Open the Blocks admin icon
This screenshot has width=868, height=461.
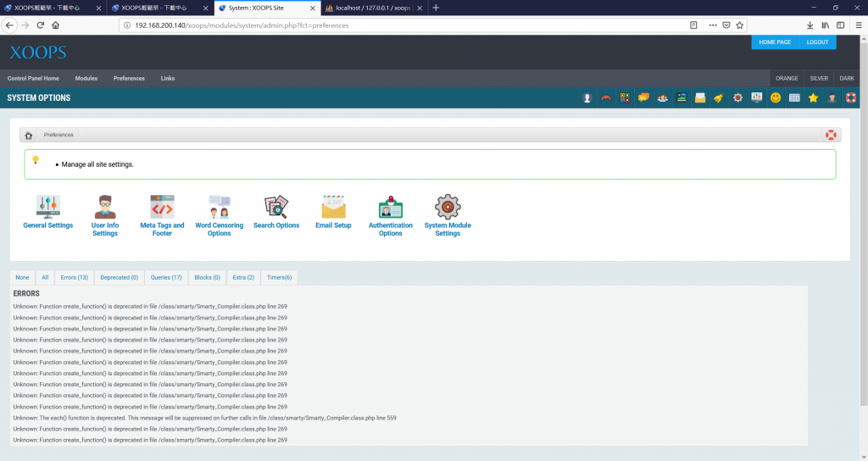[625, 98]
